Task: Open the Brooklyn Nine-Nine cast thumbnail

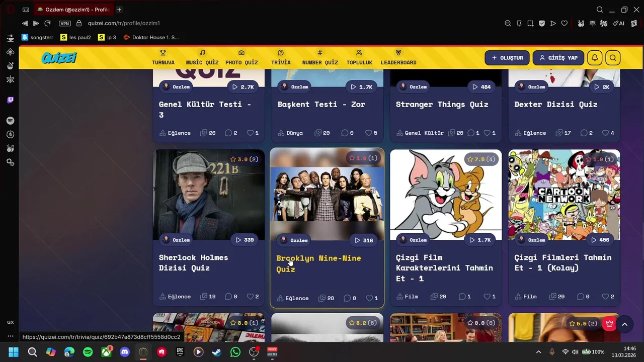Action: pos(327,195)
